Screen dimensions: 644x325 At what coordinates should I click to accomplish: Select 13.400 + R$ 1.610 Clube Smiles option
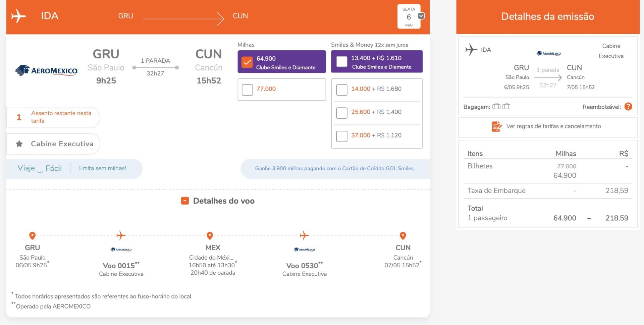pyautogui.click(x=342, y=61)
